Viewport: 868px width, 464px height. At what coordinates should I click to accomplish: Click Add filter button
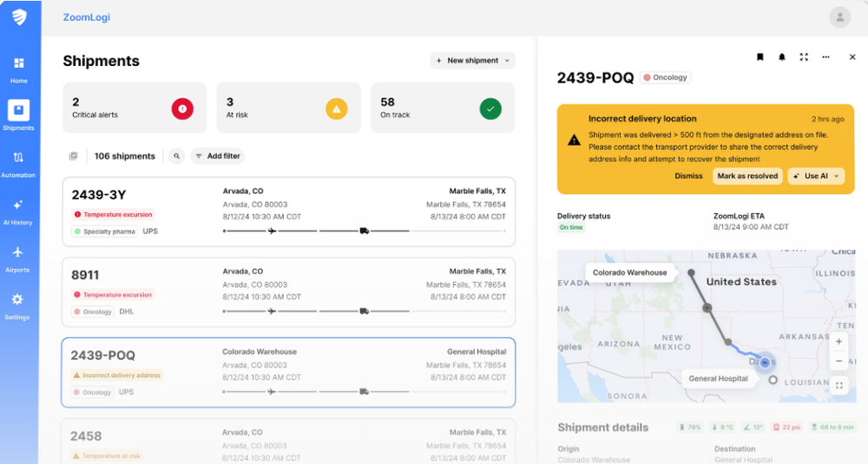click(x=218, y=156)
